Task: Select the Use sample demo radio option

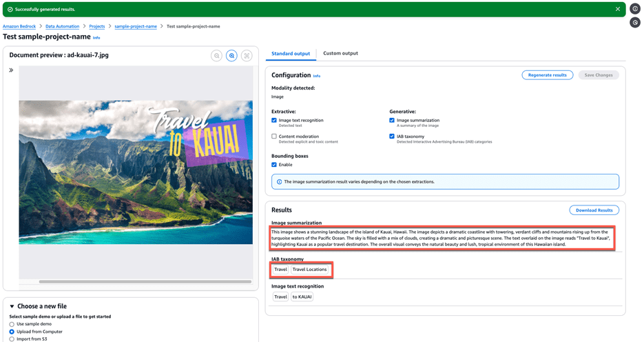Action: pos(12,324)
